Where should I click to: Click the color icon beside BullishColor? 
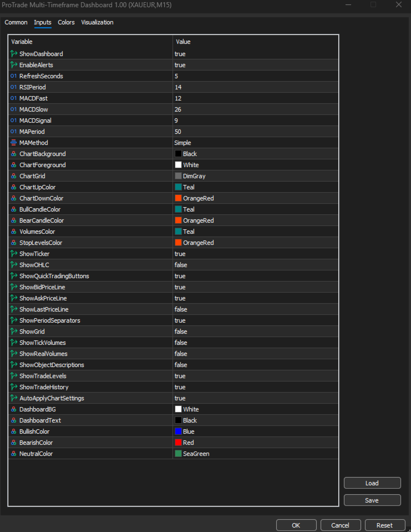point(14,431)
